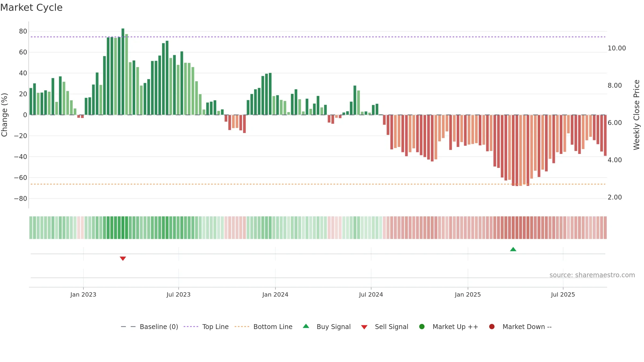Toggle the Market Down -- legend entry
This screenshot has height=362, width=644.
520,327
